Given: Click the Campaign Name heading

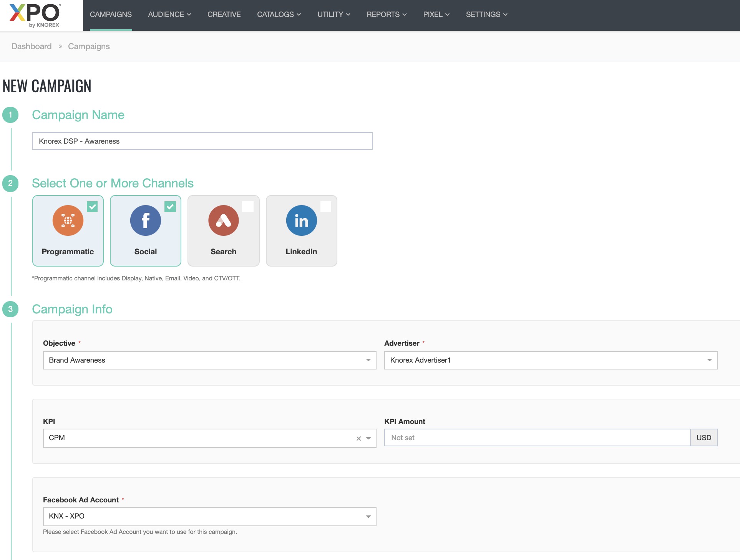Looking at the screenshot, I should (78, 115).
